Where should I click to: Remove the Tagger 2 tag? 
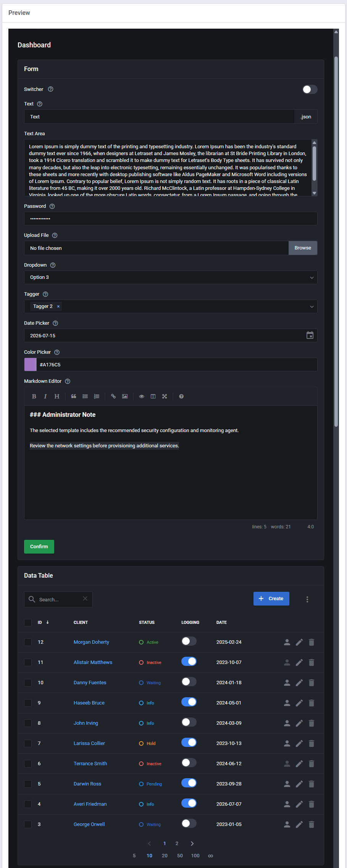pyautogui.click(x=58, y=306)
